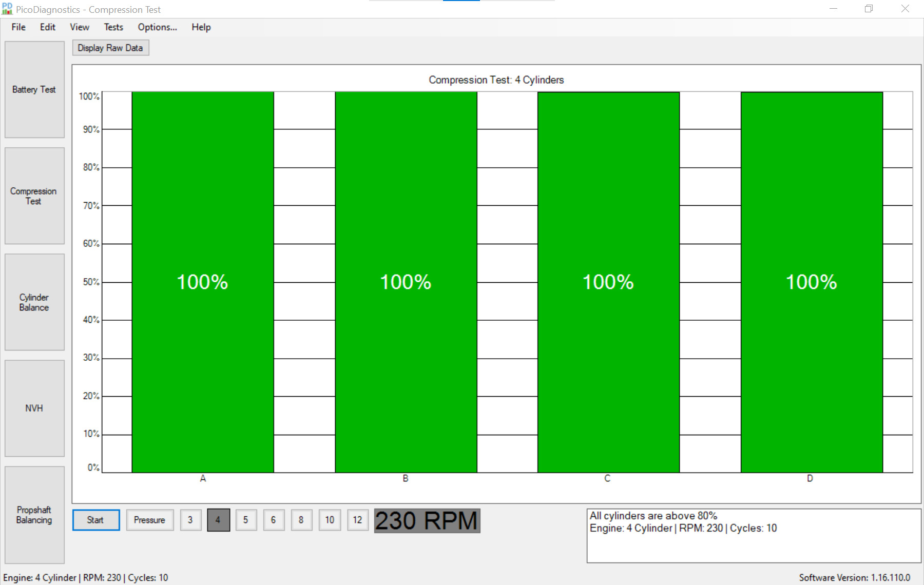
Task: Click the PicoDiagnostics app icon in title bar
Action: coord(7,9)
